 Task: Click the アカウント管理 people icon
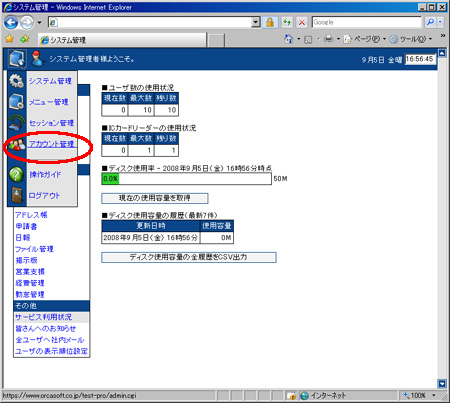click(17, 144)
